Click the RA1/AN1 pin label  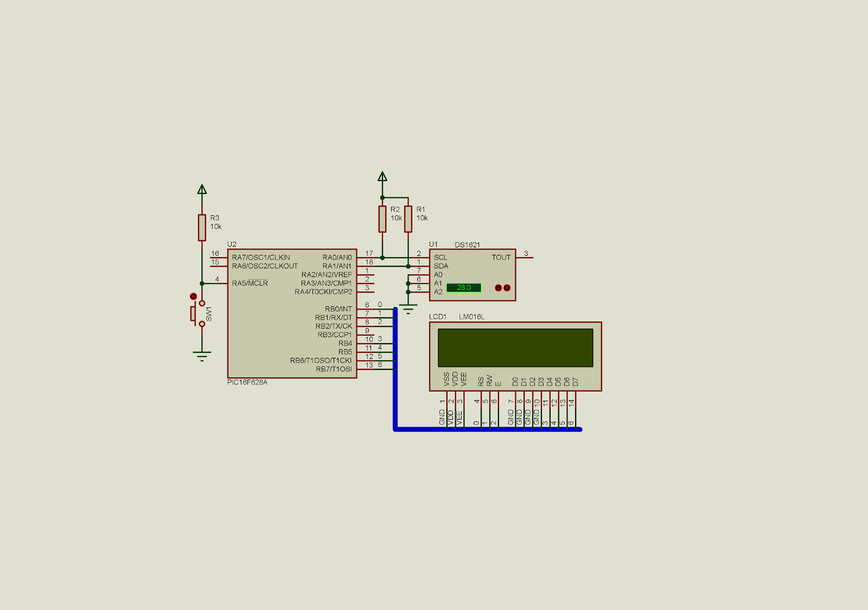[337, 266]
